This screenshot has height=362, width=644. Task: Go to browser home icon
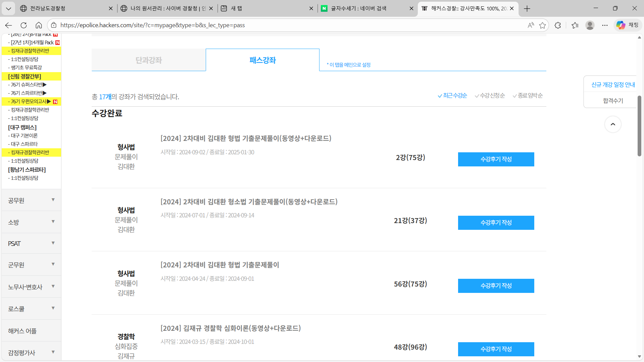tap(39, 25)
